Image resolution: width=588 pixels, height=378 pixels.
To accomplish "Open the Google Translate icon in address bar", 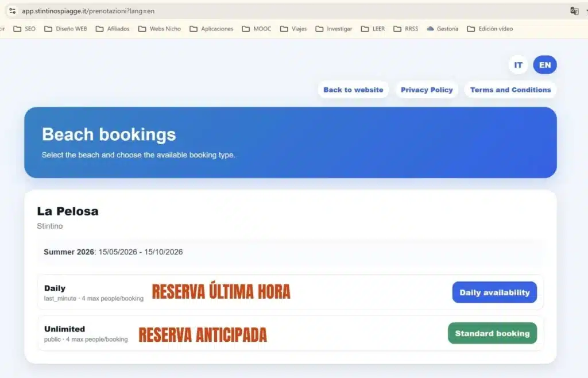I will click(574, 11).
